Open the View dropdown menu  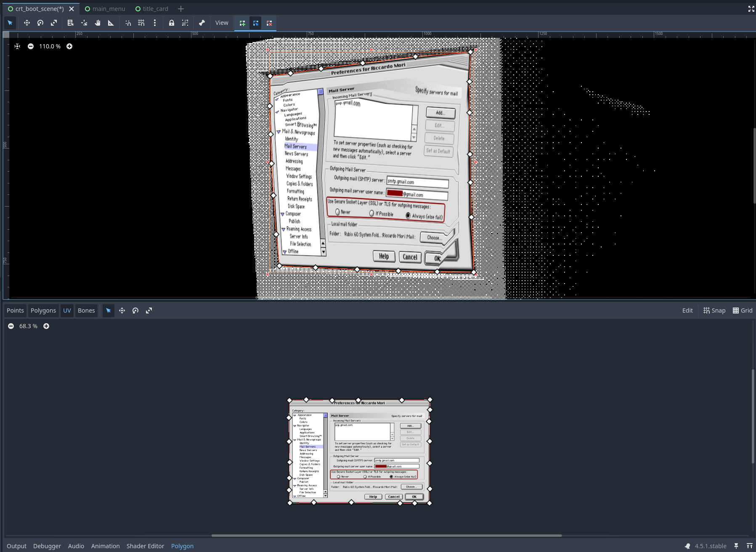[222, 23]
